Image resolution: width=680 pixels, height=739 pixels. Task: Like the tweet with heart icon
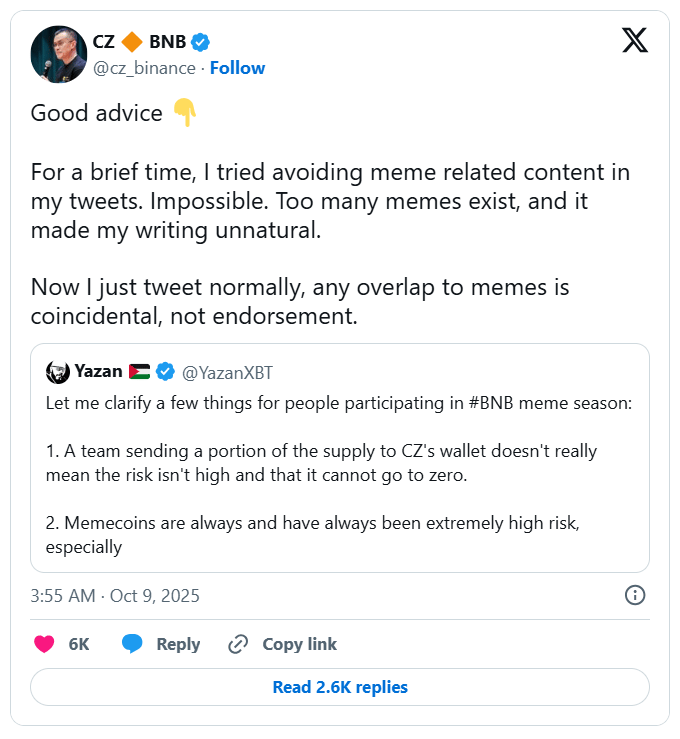pos(44,644)
